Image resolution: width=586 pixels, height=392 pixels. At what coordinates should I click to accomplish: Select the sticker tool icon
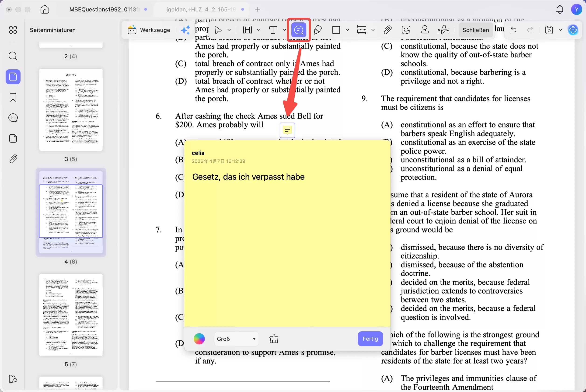406,30
